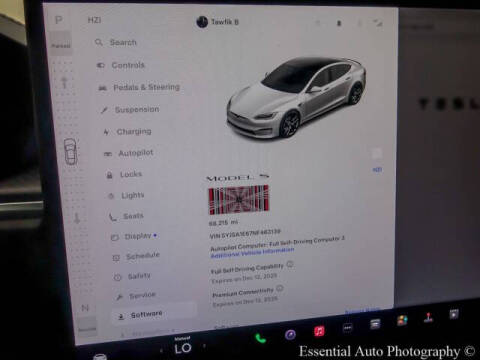The height and width of the screenshot is (360, 480).
Task: Click the Service wrench icon
Action: 119,297
